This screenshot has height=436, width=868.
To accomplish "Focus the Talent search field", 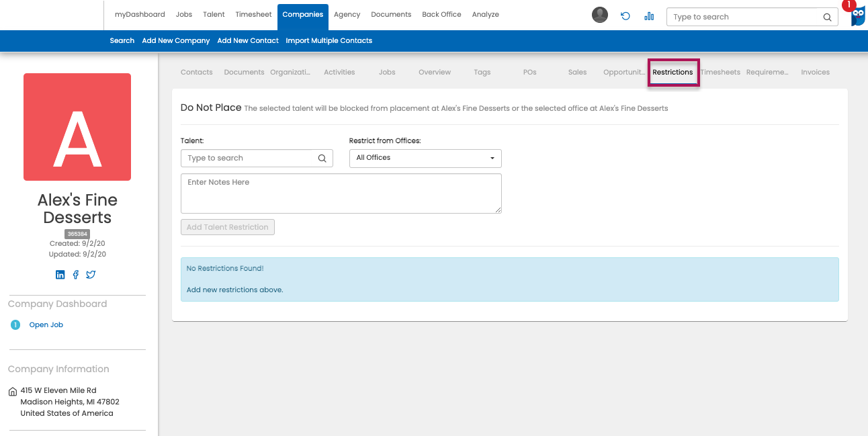I will (x=257, y=159).
